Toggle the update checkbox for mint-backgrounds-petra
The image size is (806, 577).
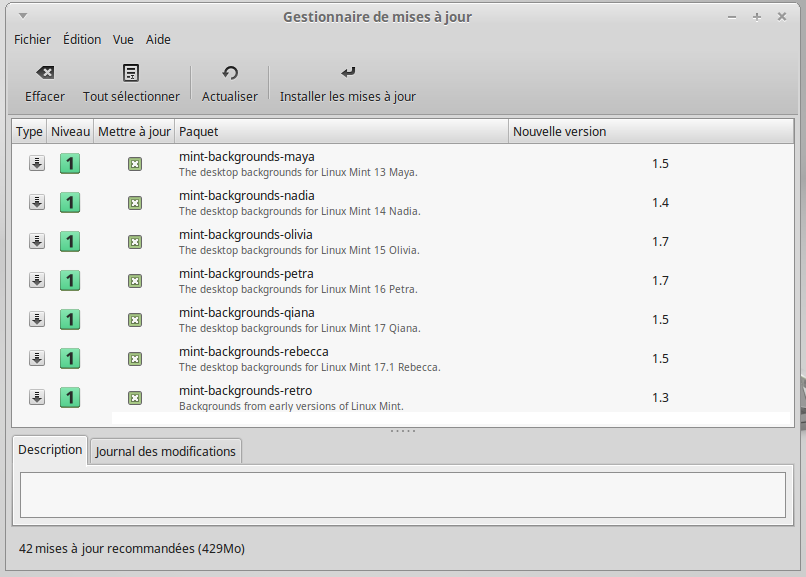[135, 281]
